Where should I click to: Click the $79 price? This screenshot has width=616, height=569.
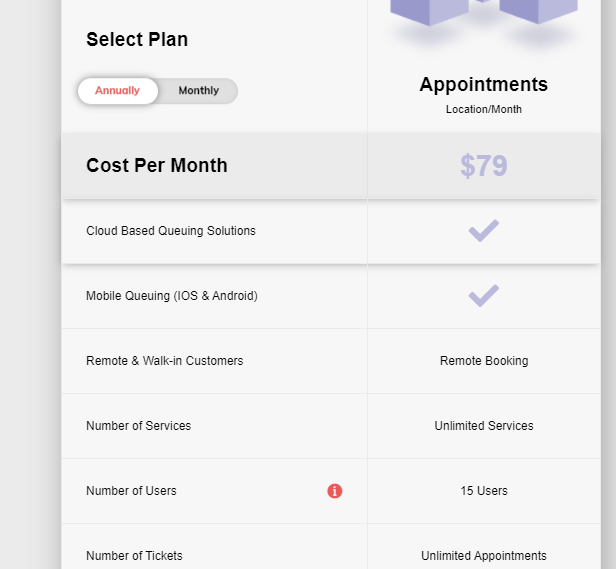484,166
